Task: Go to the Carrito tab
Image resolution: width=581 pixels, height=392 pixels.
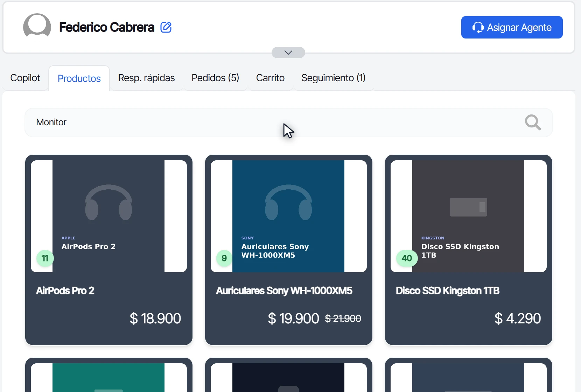Action: [270, 78]
